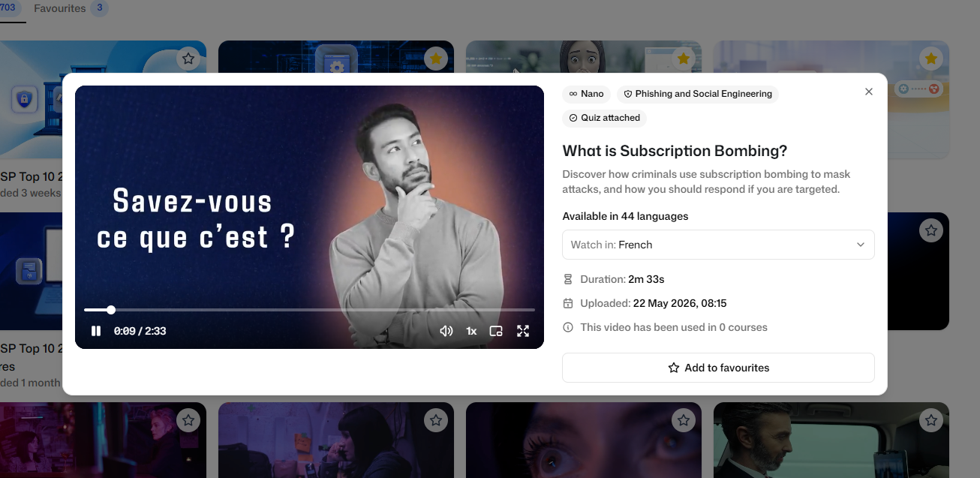Pause the video playback
The height and width of the screenshot is (478, 980).
pyautogui.click(x=96, y=331)
